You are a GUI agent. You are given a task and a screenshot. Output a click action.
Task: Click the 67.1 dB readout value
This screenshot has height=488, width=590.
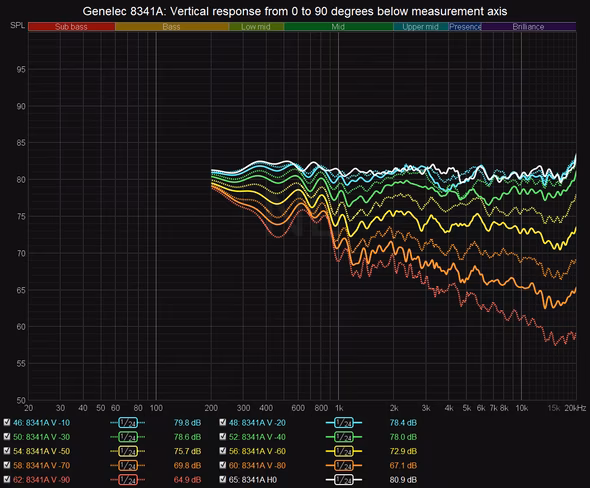(403, 465)
